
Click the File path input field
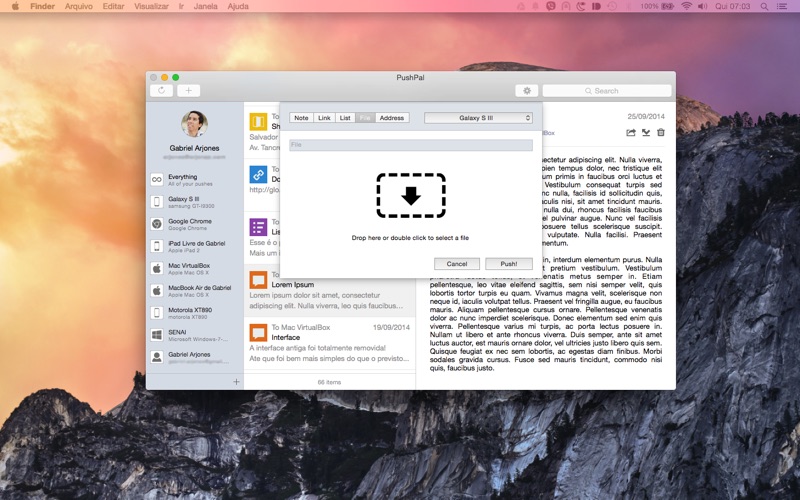[411, 145]
